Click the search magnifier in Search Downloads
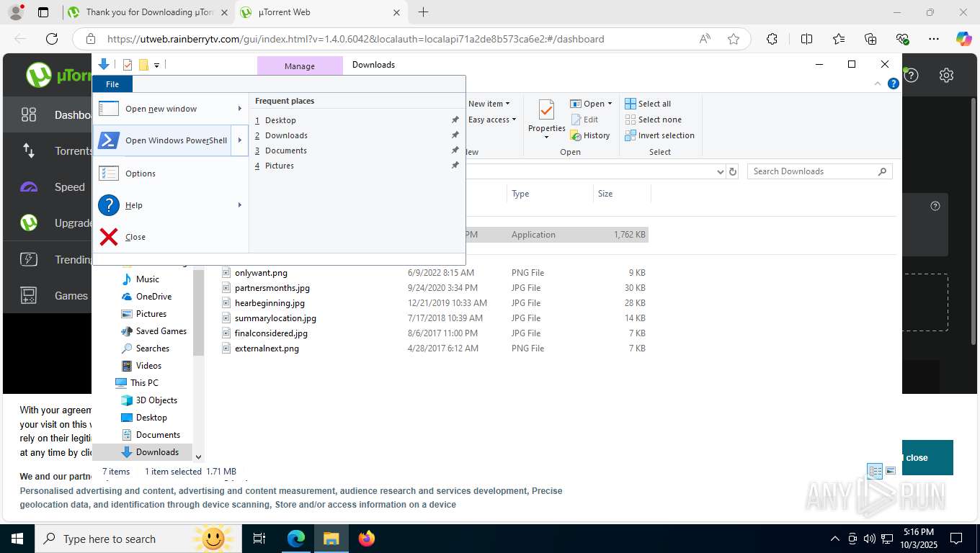Image resolution: width=980 pixels, height=553 pixels. [x=882, y=171]
